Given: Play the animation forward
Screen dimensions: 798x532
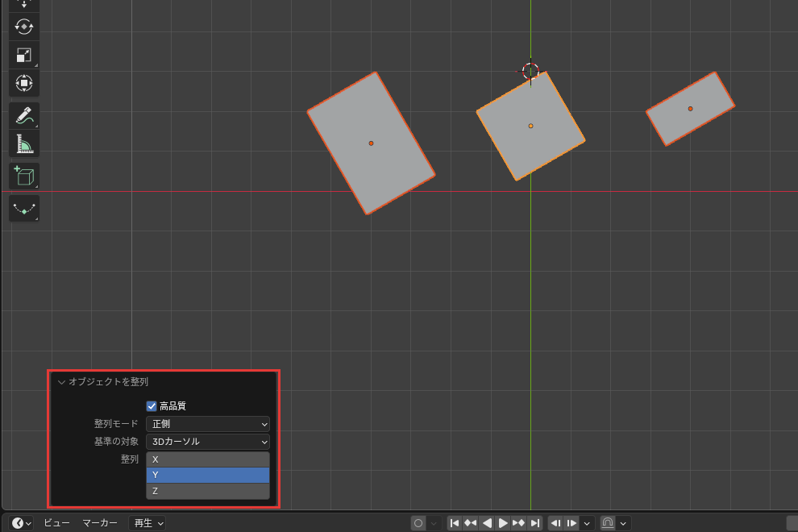Looking at the screenshot, I should tap(502, 523).
